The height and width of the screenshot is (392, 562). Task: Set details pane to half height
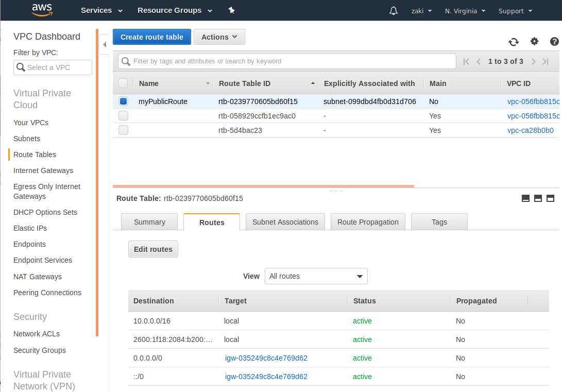click(x=538, y=198)
